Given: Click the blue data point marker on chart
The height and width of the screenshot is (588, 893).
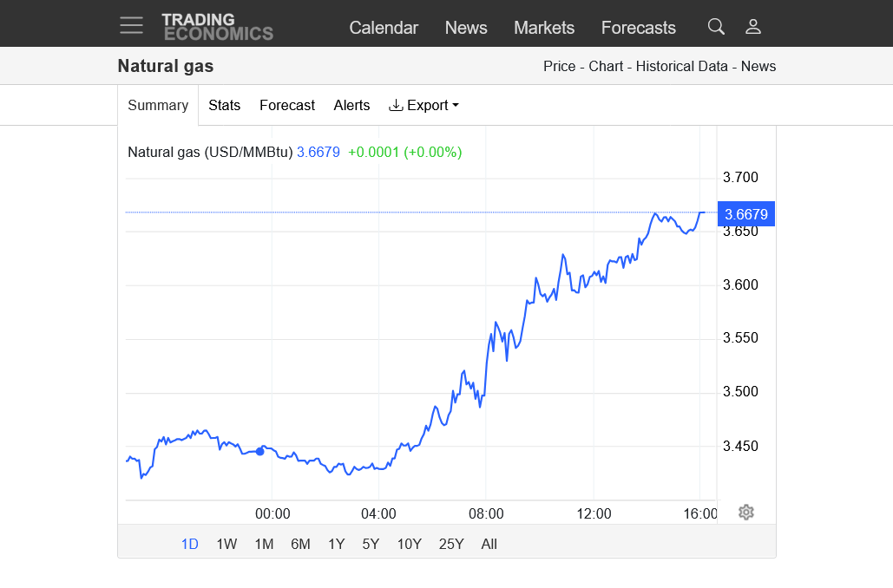Looking at the screenshot, I should coord(259,451).
